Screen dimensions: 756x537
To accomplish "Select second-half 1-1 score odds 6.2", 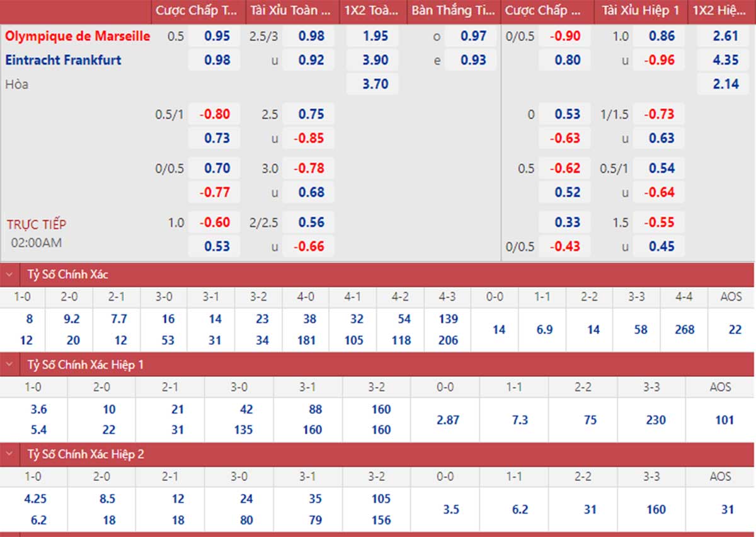I will pos(520,509).
